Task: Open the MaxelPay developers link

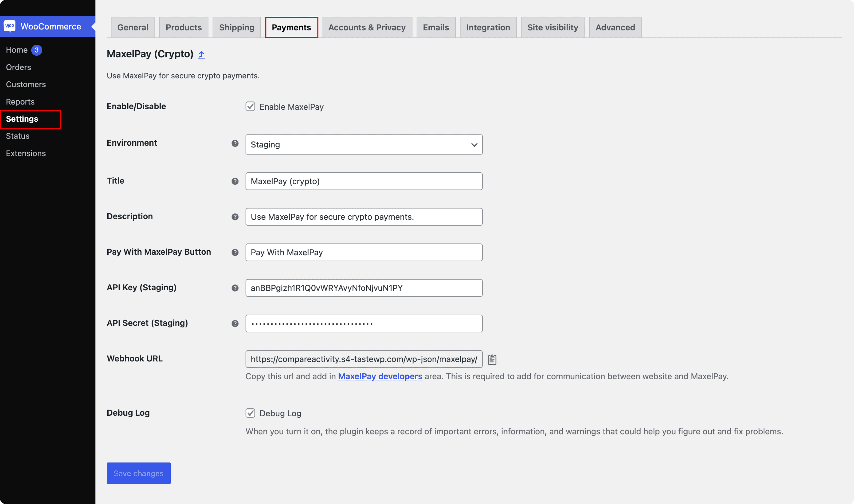Action: click(x=380, y=376)
